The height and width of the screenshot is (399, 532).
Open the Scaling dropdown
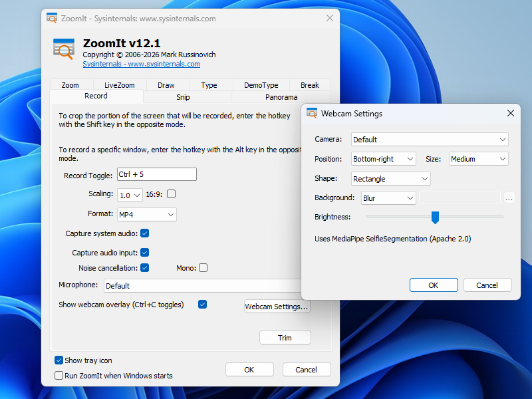(130, 196)
